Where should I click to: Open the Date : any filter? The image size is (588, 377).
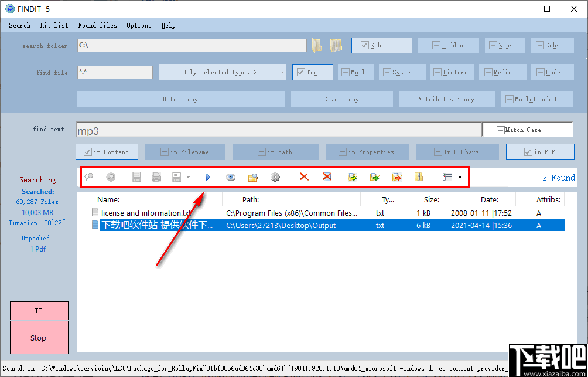tap(181, 100)
